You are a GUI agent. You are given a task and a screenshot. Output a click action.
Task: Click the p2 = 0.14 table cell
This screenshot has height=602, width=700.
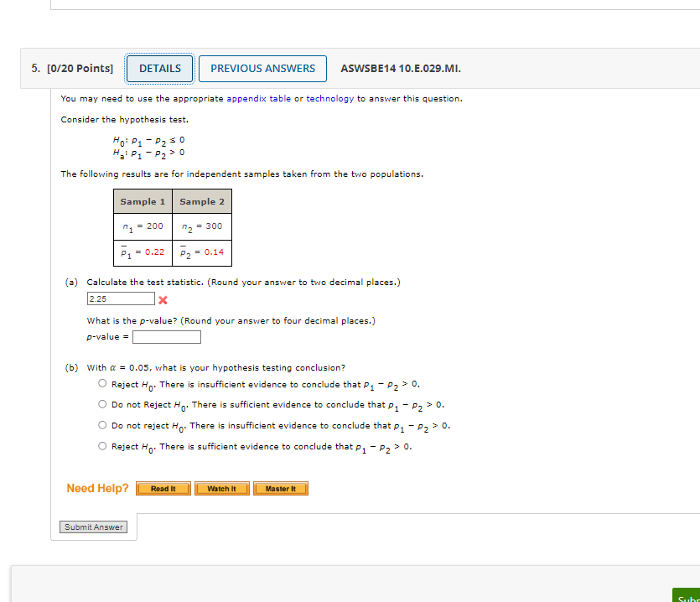pos(202,252)
